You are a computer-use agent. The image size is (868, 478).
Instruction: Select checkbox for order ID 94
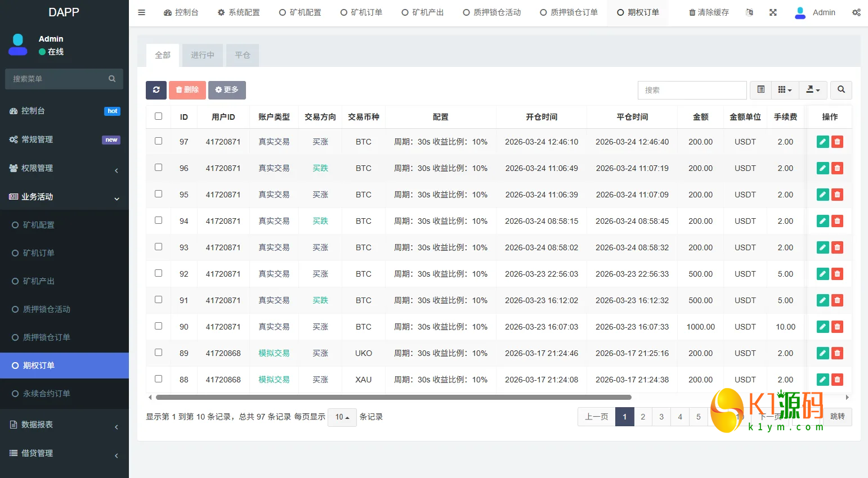pyautogui.click(x=158, y=220)
